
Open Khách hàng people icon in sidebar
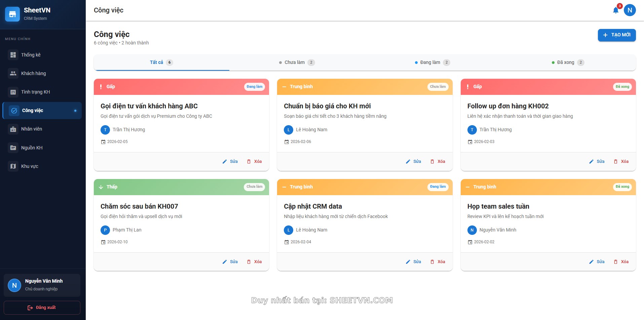13,73
